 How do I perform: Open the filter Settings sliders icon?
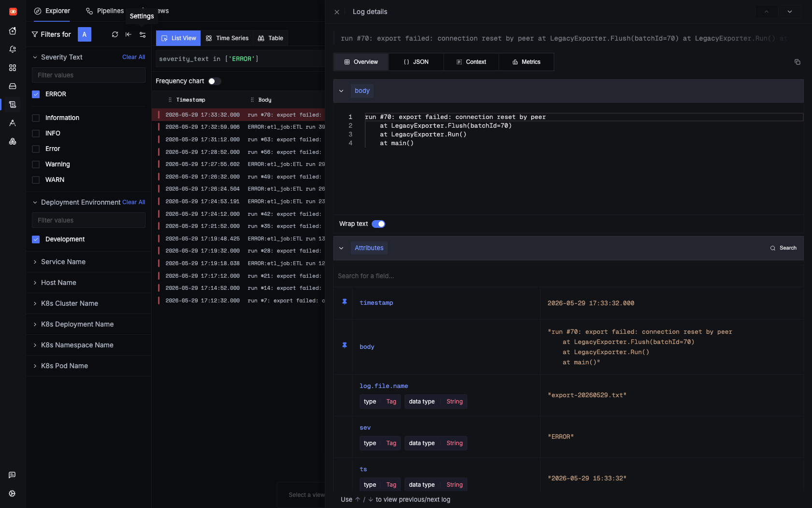coord(143,34)
